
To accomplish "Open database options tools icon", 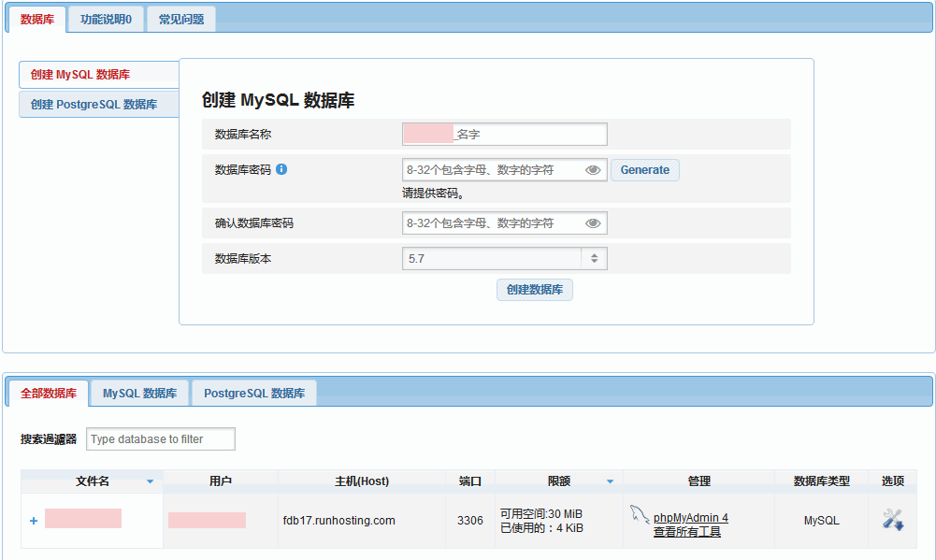I will (893, 520).
